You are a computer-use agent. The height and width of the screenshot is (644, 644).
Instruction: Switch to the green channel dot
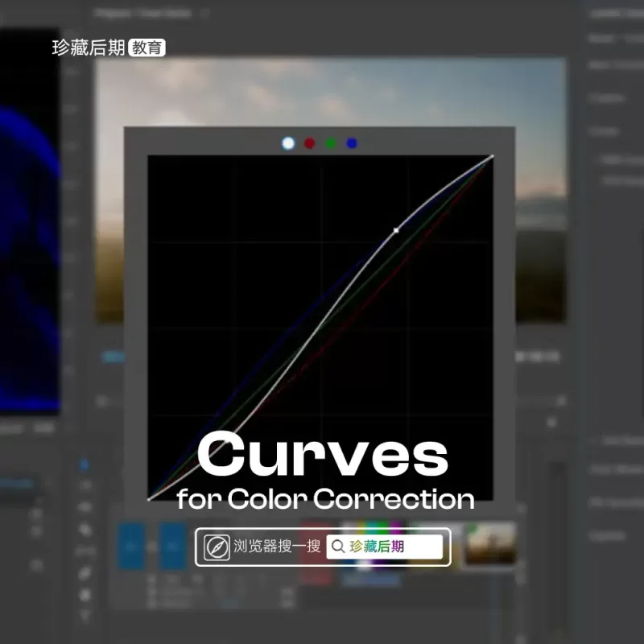[x=331, y=143]
